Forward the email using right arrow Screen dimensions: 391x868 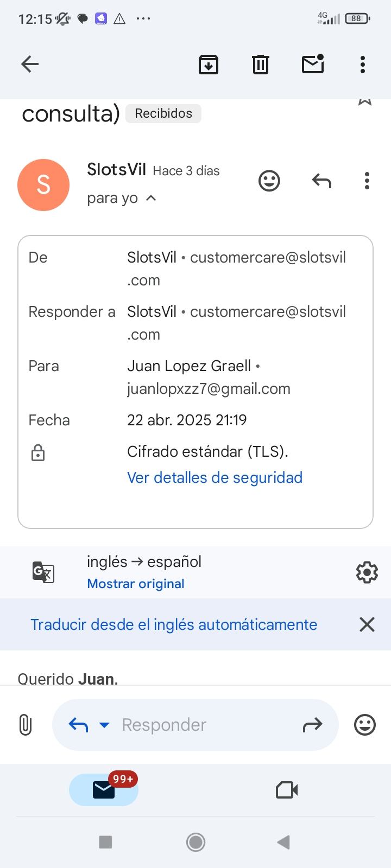point(312,725)
